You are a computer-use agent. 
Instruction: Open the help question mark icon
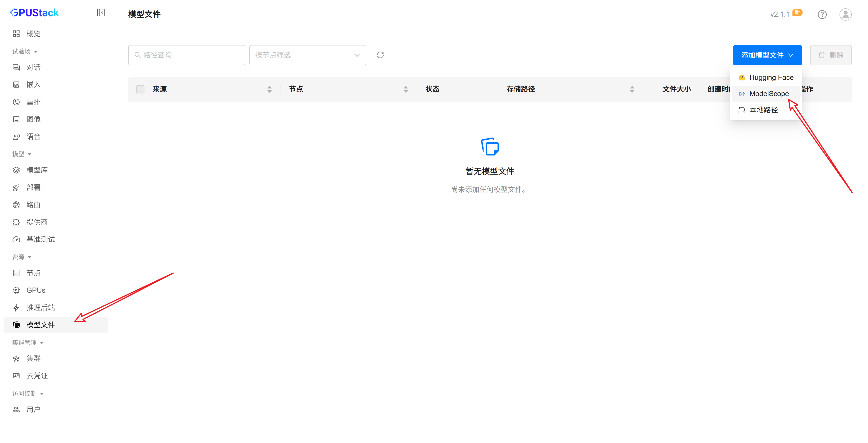coord(822,14)
